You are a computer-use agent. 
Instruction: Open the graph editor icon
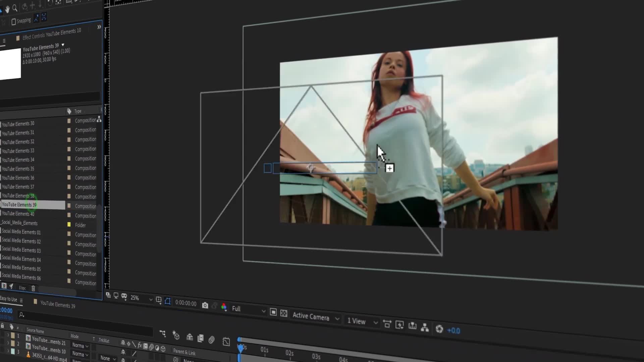point(226,342)
